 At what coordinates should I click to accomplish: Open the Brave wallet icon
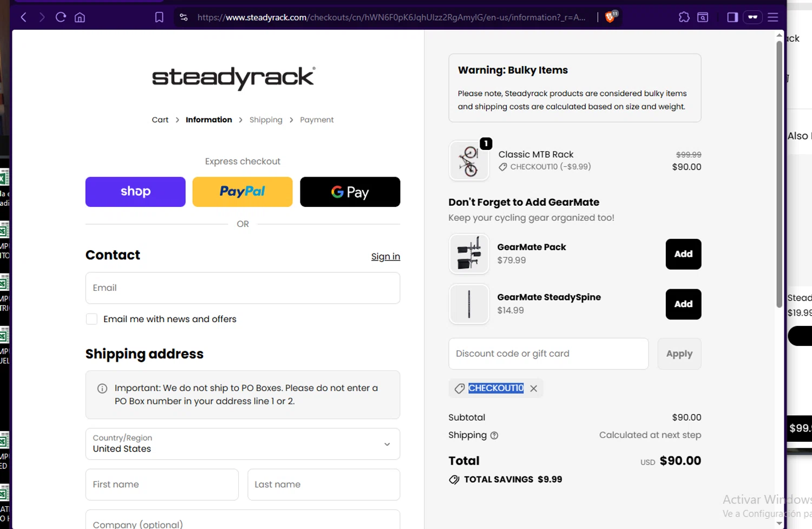(703, 17)
